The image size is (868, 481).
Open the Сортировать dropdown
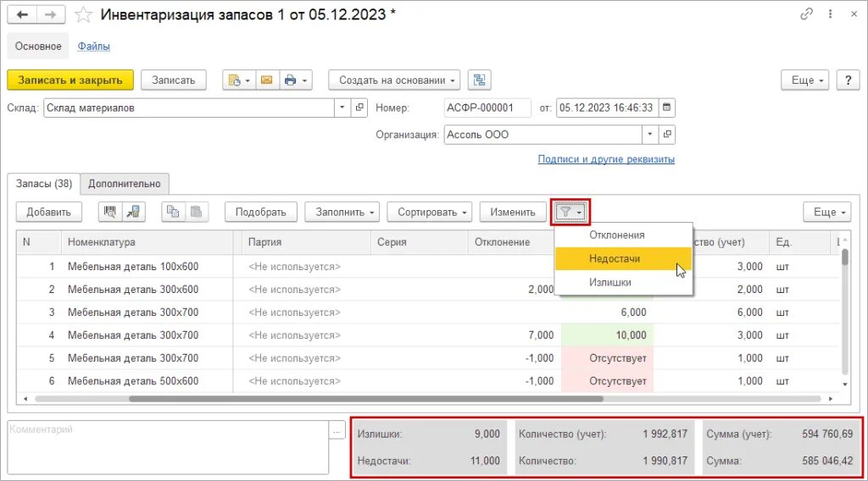click(x=429, y=212)
